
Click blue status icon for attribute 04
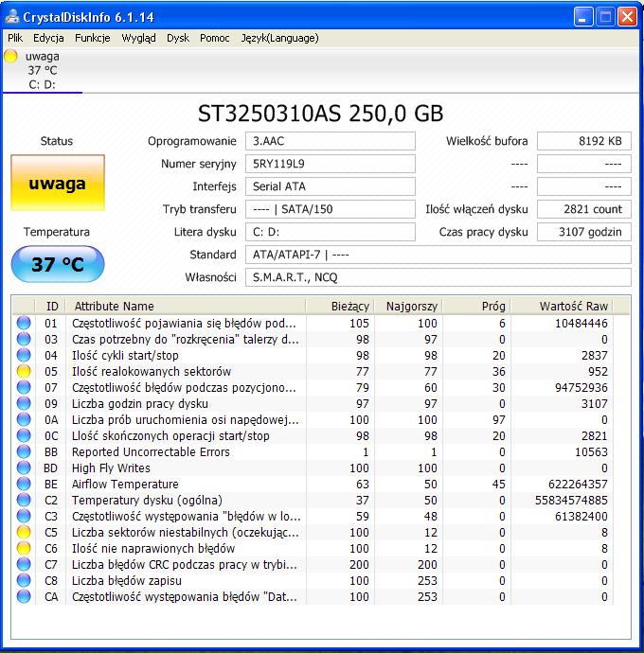[x=24, y=355]
